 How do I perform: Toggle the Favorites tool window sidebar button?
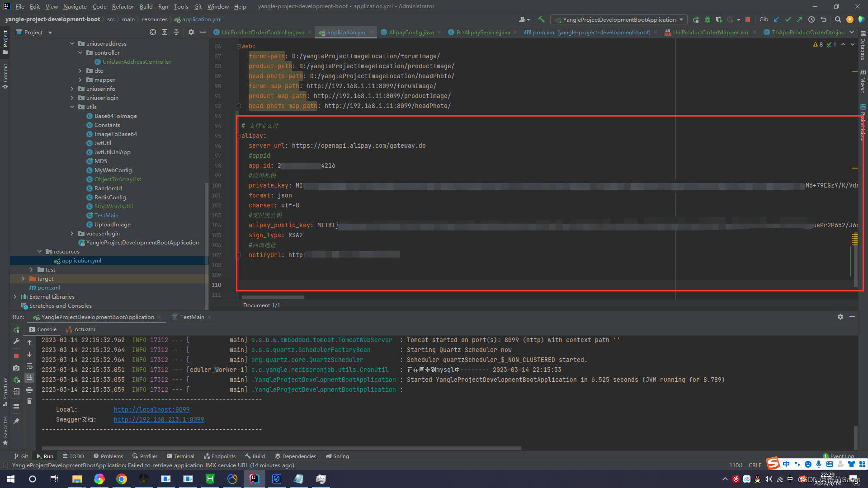[x=5, y=431]
